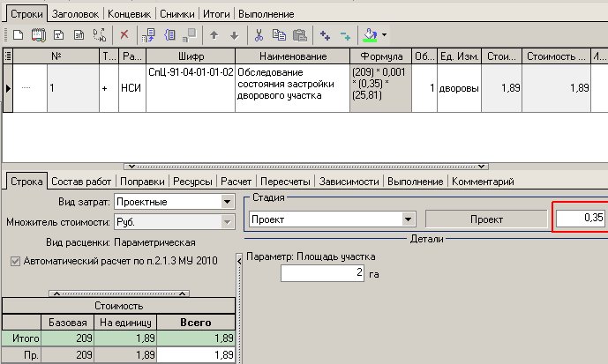
Task: Click the Всего column header in cost table
Action: pos(196,323)
